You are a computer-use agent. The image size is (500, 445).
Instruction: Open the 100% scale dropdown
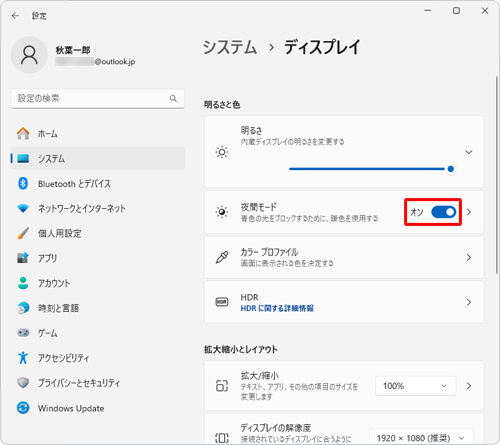(415, 386)
